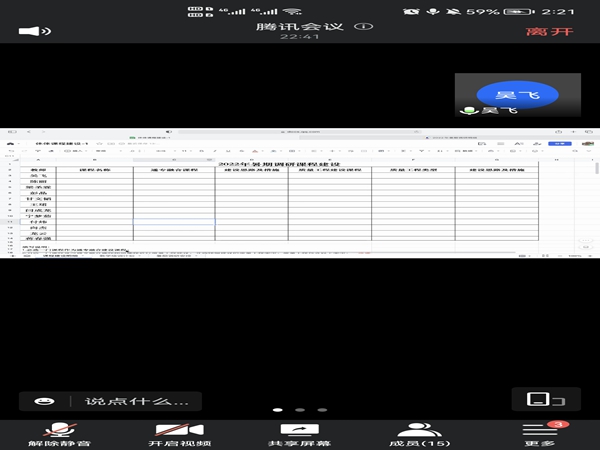This screenshot has width=600, height=450.
Task: Click the 课程名称 column header in sheet
Action: point(95,171)
